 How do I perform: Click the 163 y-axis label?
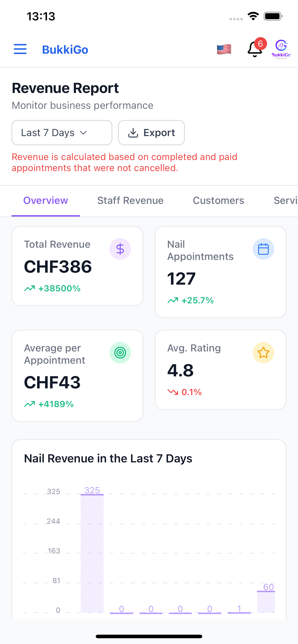[x=54, y=551]
